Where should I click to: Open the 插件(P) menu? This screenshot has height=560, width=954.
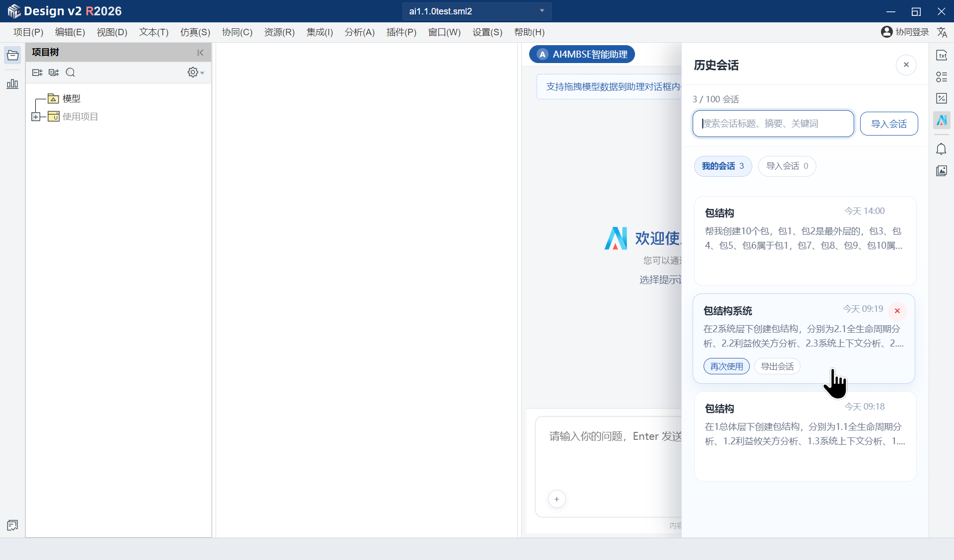pos(401,32)
